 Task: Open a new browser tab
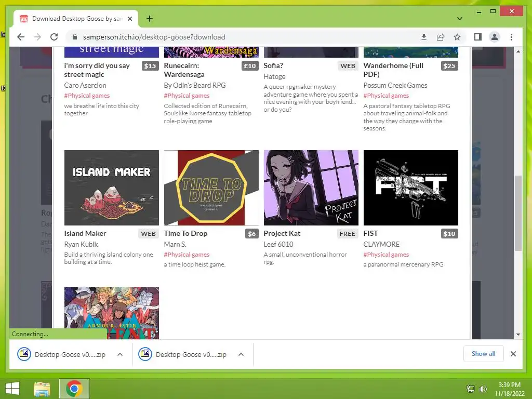point(149,19)
